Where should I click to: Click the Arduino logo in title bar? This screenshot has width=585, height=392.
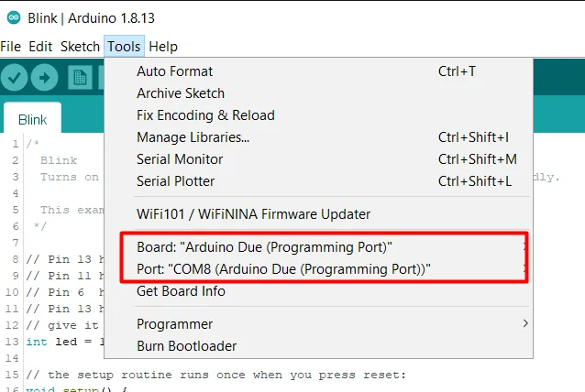pyautogui.click(x=11, y=16)
